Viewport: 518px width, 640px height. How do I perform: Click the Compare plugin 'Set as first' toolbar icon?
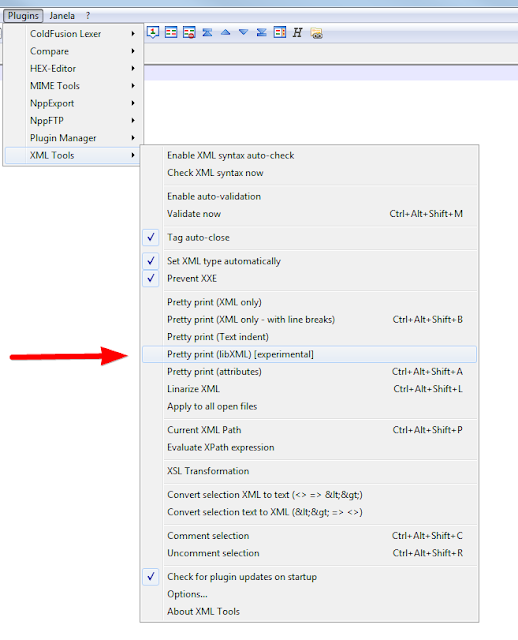coord(153,32)
